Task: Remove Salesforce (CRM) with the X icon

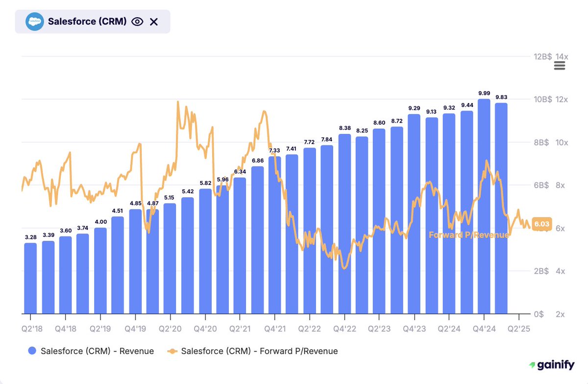Action: tap(154, 22)
